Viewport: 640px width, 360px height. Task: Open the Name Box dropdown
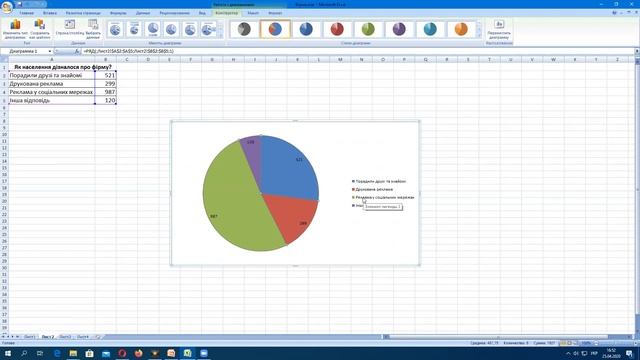pos(50,51)
